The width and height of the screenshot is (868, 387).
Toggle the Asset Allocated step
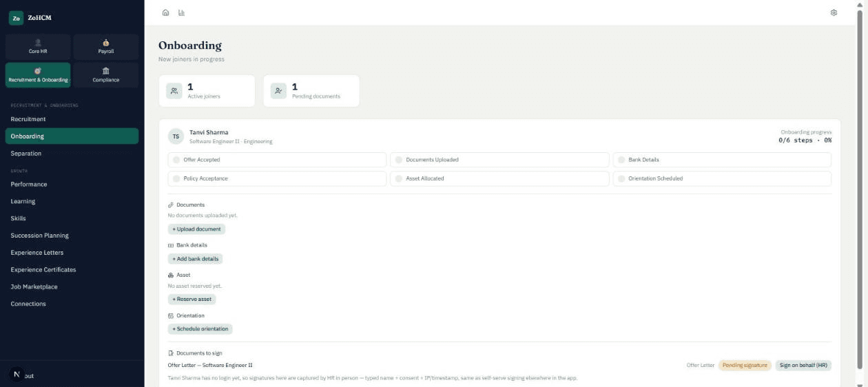click(x=499, y=178)
